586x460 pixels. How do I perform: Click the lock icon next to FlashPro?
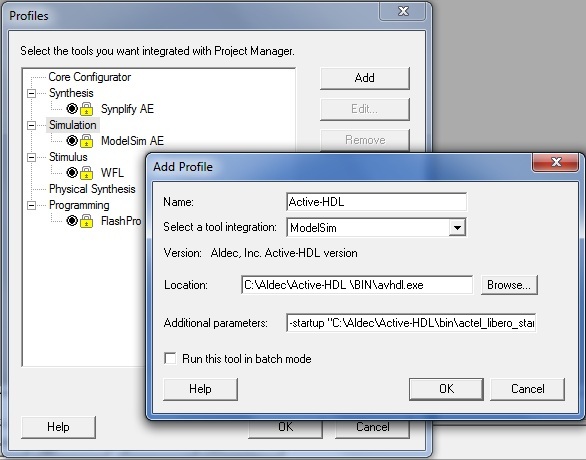pyautogui.click(x=86, y=221)
